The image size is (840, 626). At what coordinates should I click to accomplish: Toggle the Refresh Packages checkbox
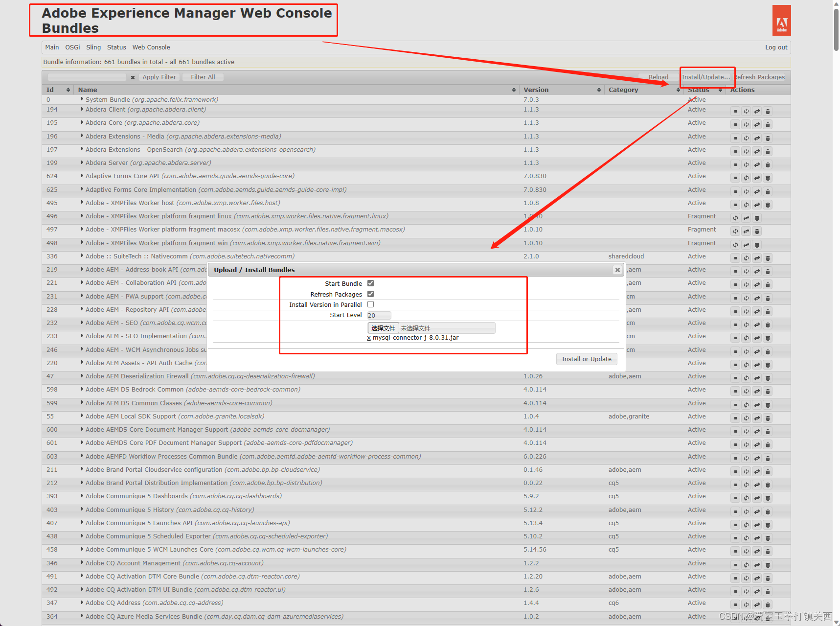pos(370,294)
